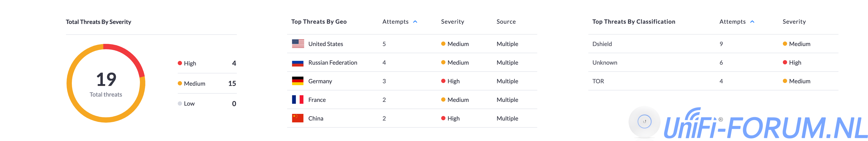Select the Low severity legend entry

click(x=189, y=104)
